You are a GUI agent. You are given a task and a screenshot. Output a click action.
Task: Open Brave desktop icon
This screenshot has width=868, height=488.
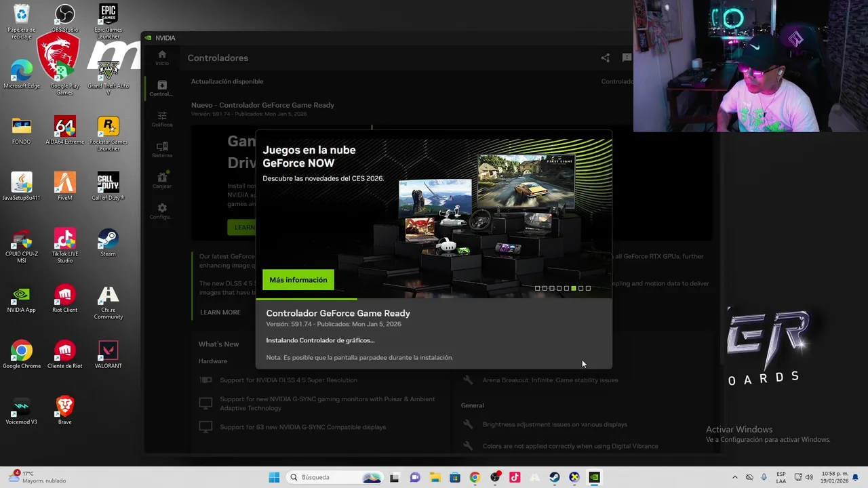tap(65, 411)
